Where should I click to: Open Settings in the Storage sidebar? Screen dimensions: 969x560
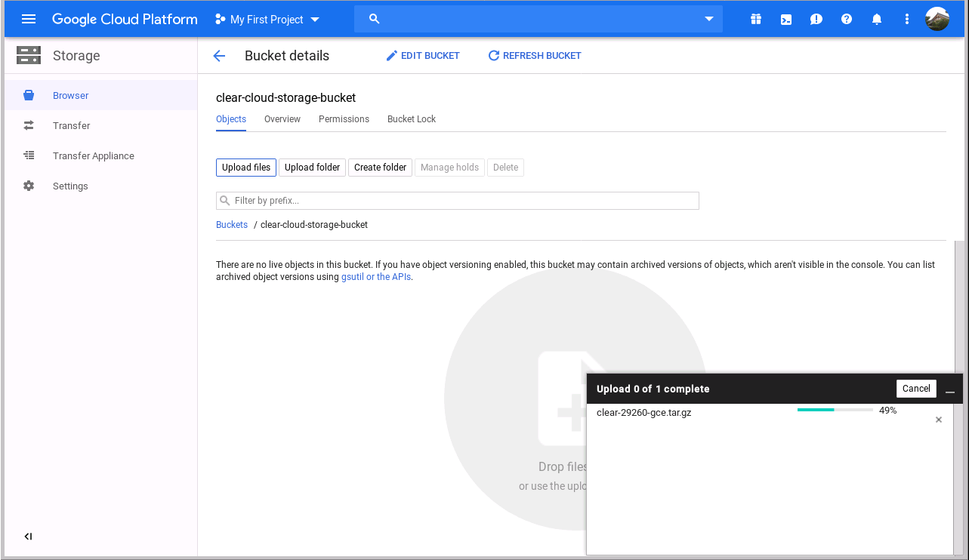(x=101, y=186)
